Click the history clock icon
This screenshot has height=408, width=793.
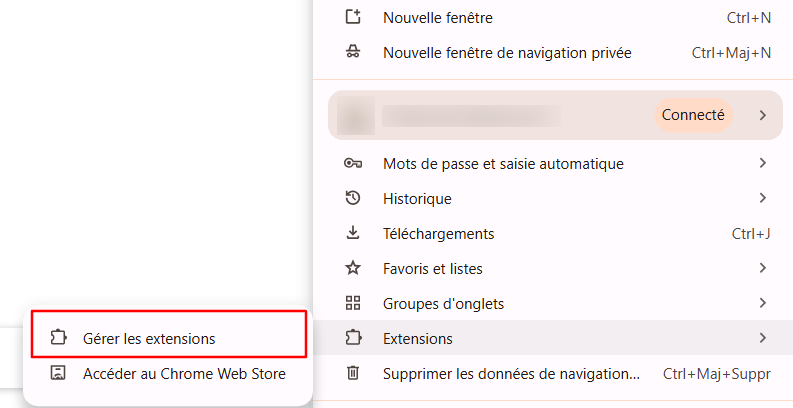352,198
